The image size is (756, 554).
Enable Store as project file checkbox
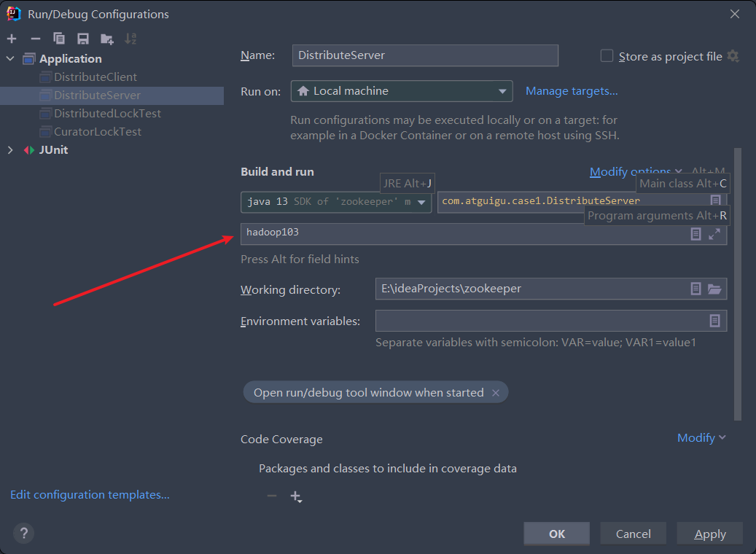pyautogui.click(x=607, y=56)
